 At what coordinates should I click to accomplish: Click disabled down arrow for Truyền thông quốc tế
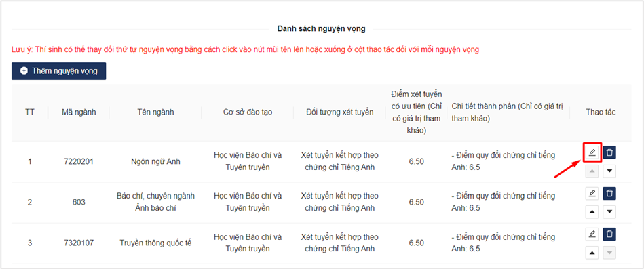click(x=609, y=253)
